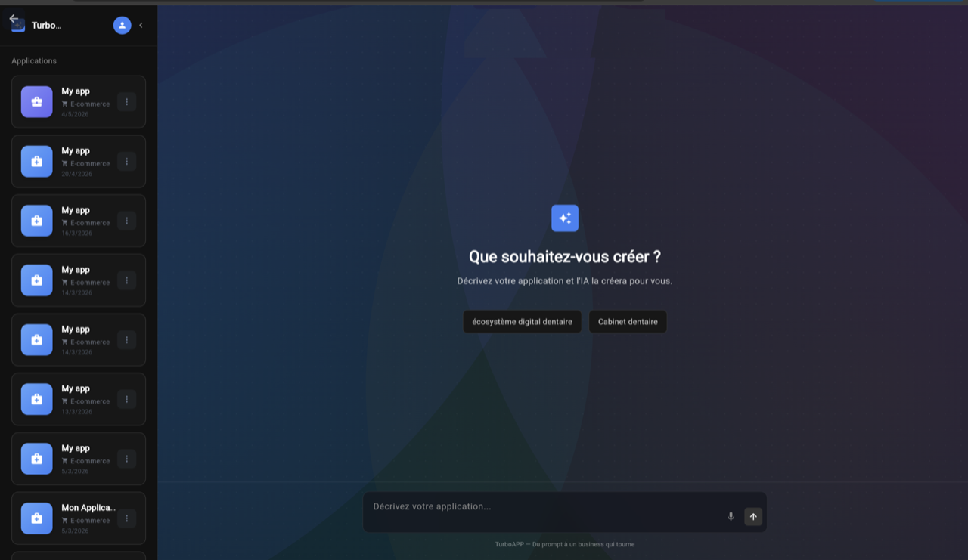Select 'My app' title dated 16/3/2026
Screen dimensions: 968x560
click(76, 210)
